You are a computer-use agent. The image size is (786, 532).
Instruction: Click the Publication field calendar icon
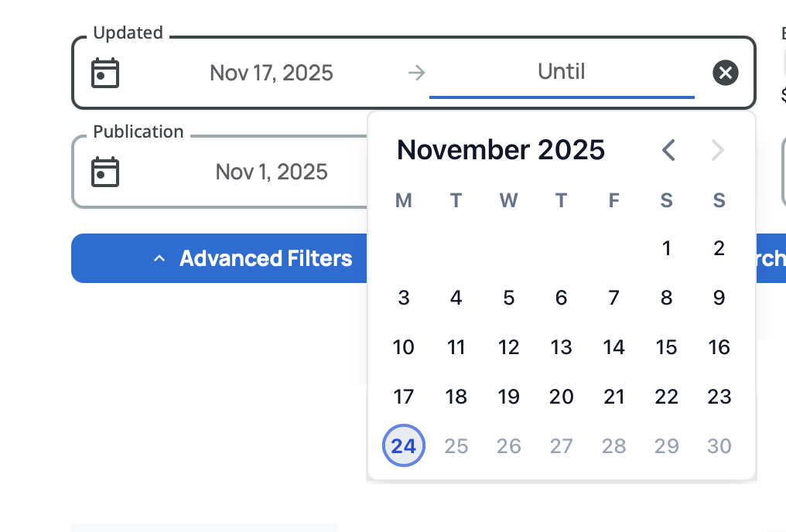click(105, 172)
